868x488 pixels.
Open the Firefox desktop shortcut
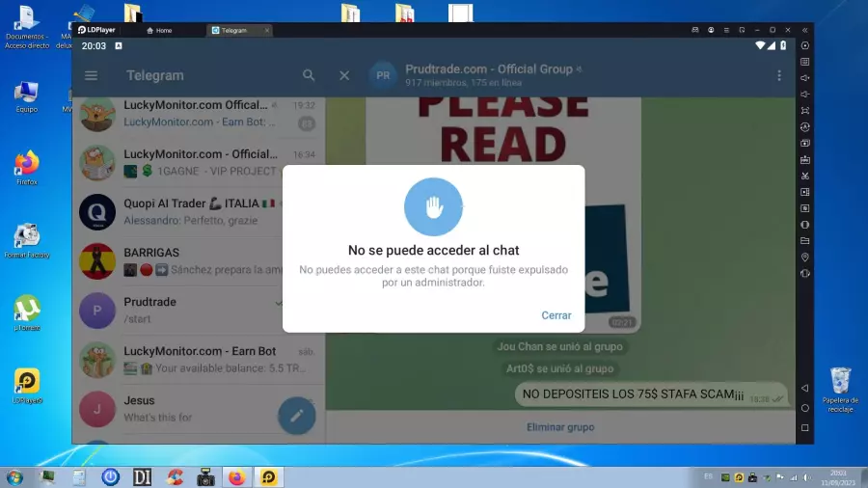[27, 167]
